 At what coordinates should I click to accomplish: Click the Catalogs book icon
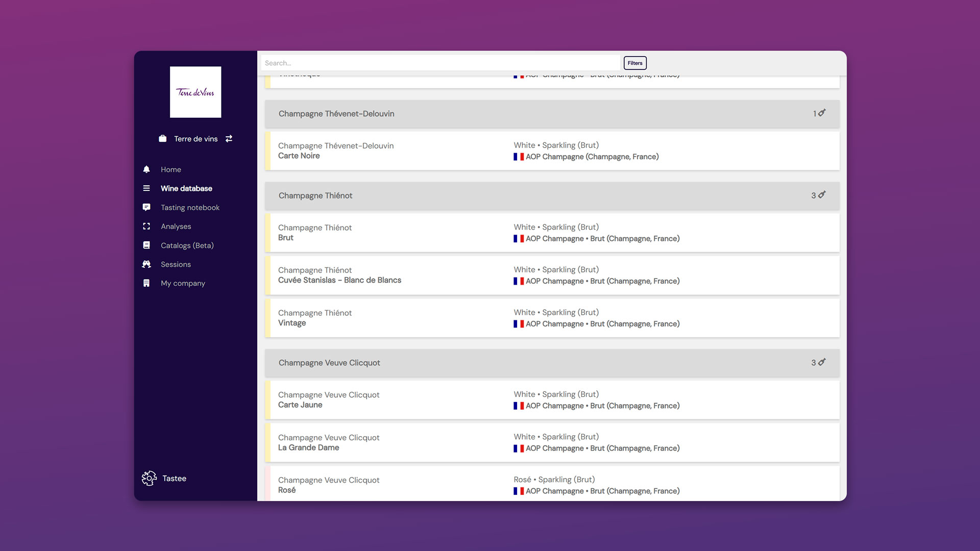146,245
